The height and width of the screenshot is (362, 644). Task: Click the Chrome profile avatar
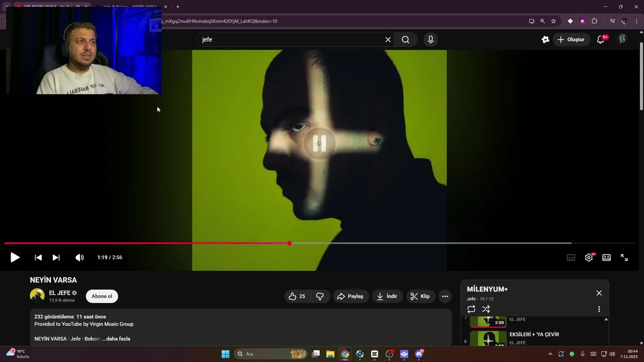point(624,21)
